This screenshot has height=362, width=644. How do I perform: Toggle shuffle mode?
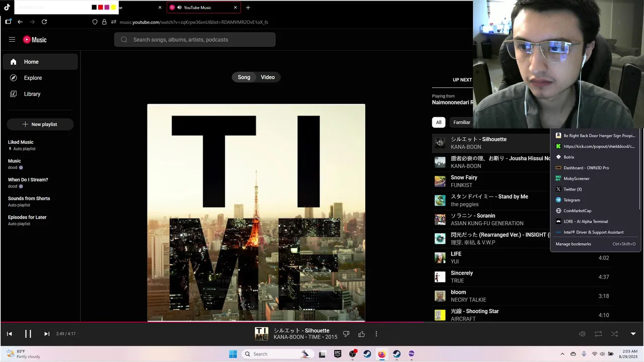click(614, 334)
